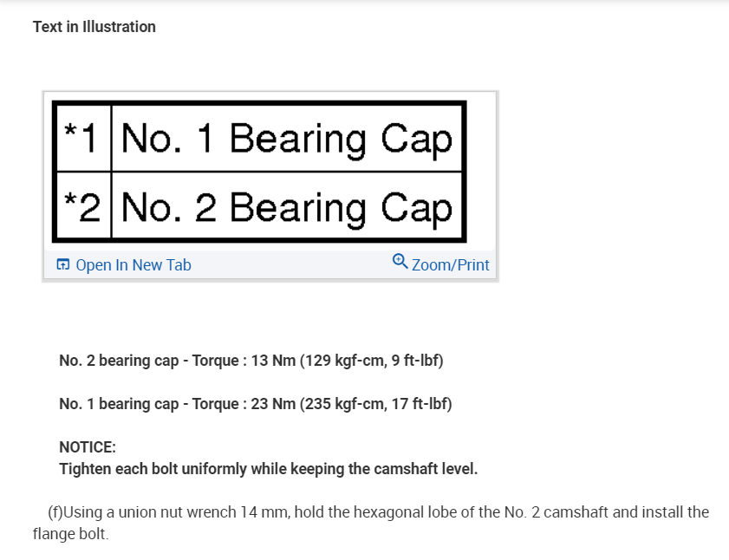Screen dimensions: 729x560
Task: Click the No. 2 Bearing Cap table cell
Action: point(287,208)
